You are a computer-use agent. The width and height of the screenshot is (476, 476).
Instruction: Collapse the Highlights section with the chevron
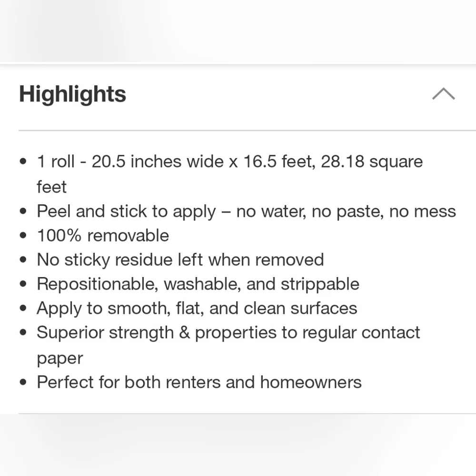pos(444,93)
